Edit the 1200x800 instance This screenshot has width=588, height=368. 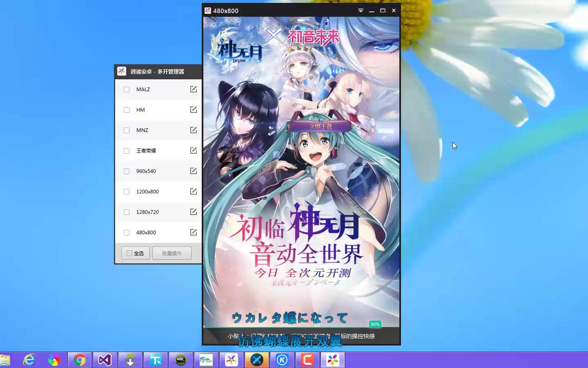pos(194,191)
